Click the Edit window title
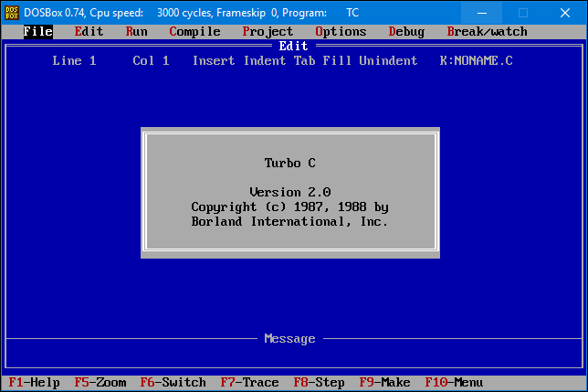Image resolution: width=588 pixels, height=392 pixels. pyautogui.click(x=294, y=46)
